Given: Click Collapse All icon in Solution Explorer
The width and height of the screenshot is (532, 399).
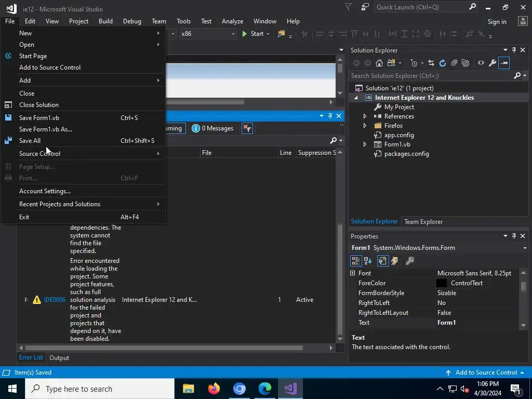Looking at the screenshot, I should tap(454, 63).
